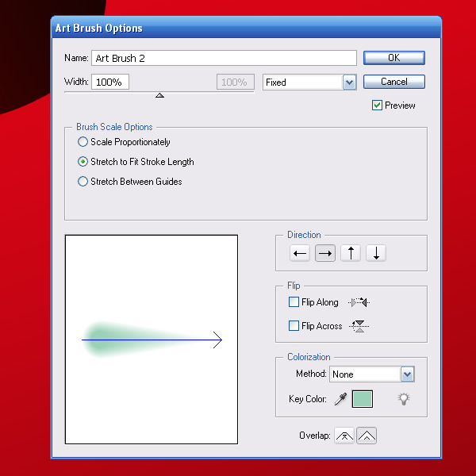Select Scale Proportionately option
This screenshot has width=476, height=476.
click(x=83, y=142)
